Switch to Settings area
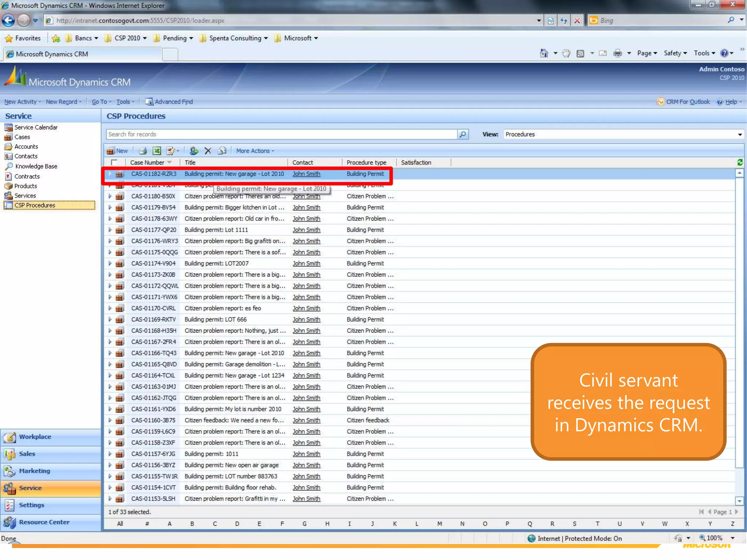 click(51, 505)
